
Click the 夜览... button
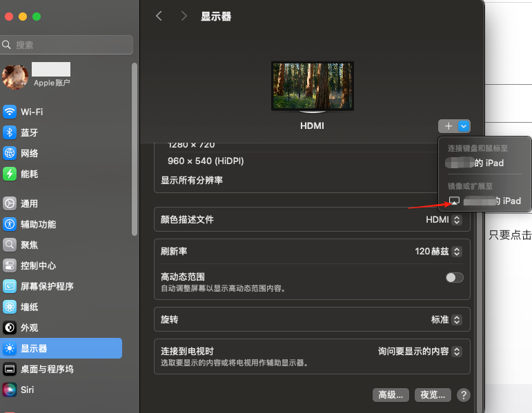pyautogui.click(x=433, y=395)
